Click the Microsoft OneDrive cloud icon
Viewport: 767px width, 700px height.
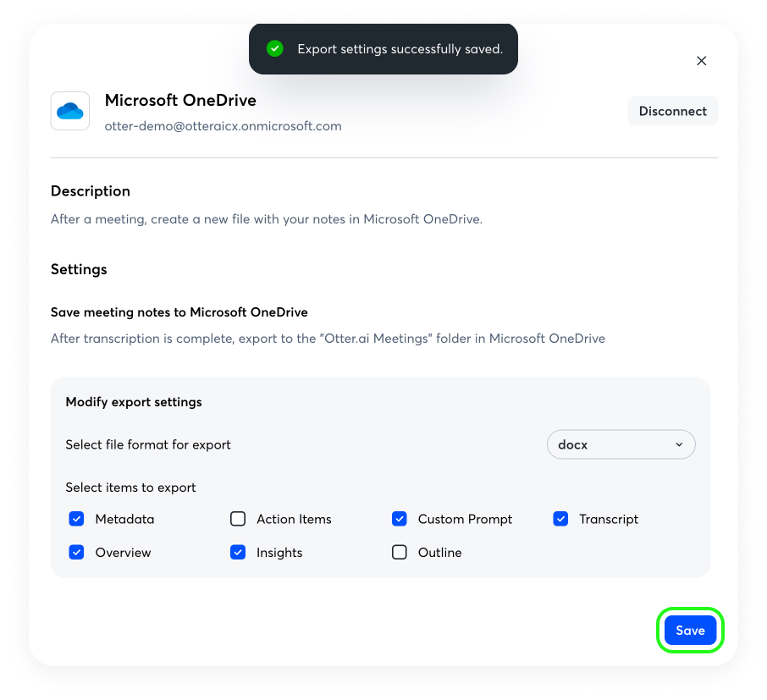pyautogui.click(x=70, y=111)
